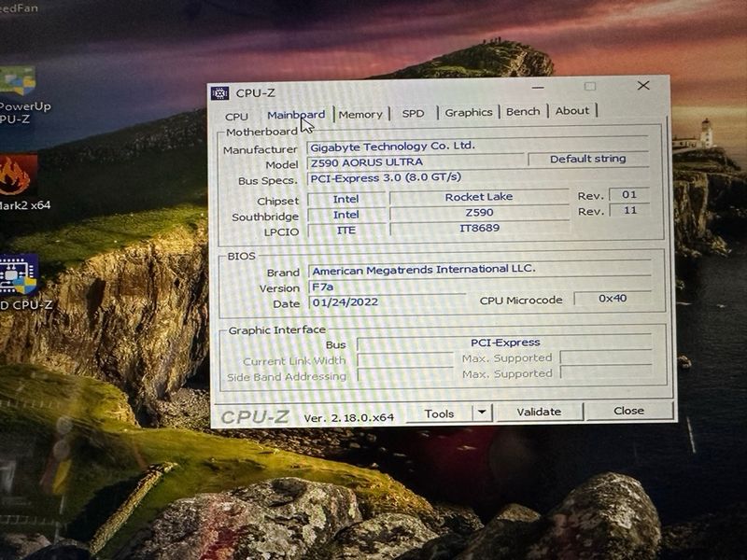Click the Graphic Interface PCI-Express bus field
The width and height of the screenshot is (747, 560).
click(x=504, y=343)
